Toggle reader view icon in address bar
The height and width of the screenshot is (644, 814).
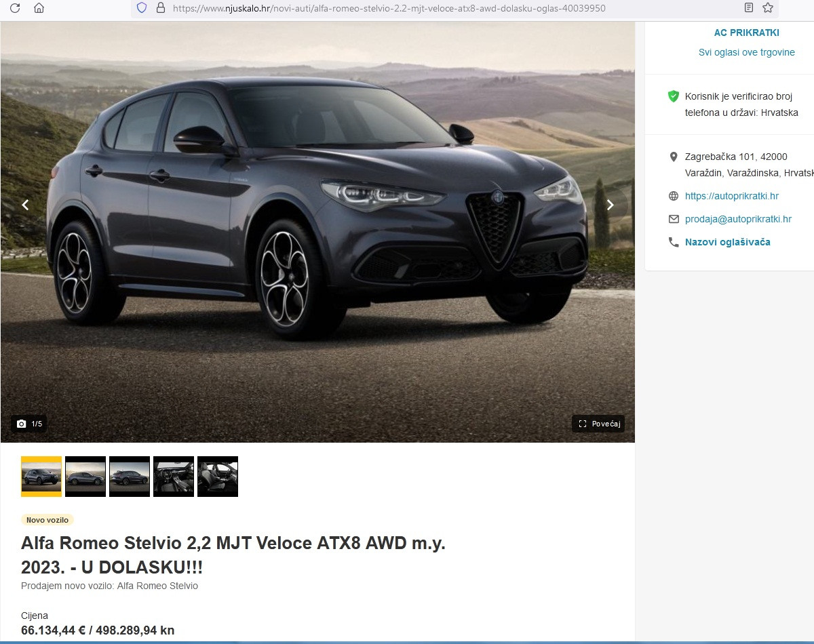[x=748, y=8]
